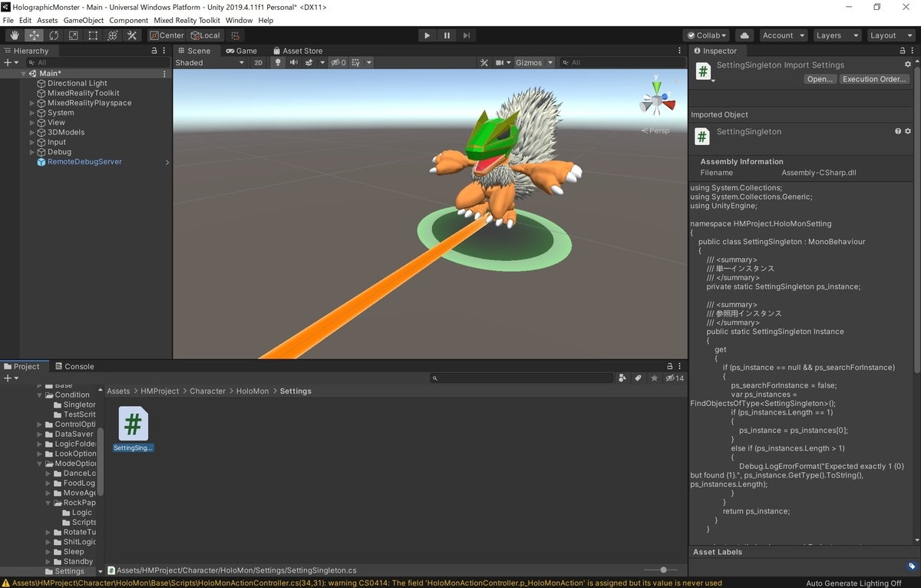The image size is (921, 588).
Task: Select the Hand tool in the toolbar
Action: point(15,35)
